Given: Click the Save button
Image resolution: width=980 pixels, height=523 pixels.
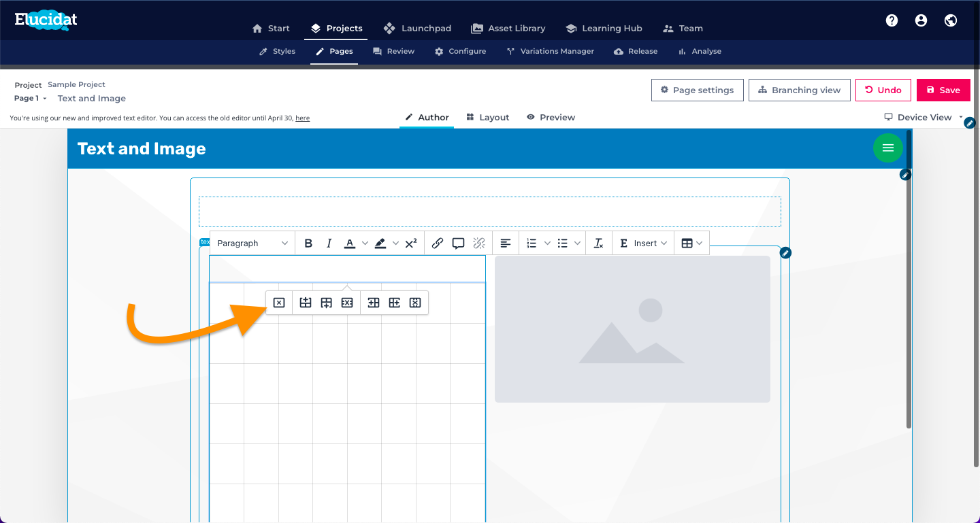Looking at the screenshot, I should pyautogui.click(x=943, y=90).
